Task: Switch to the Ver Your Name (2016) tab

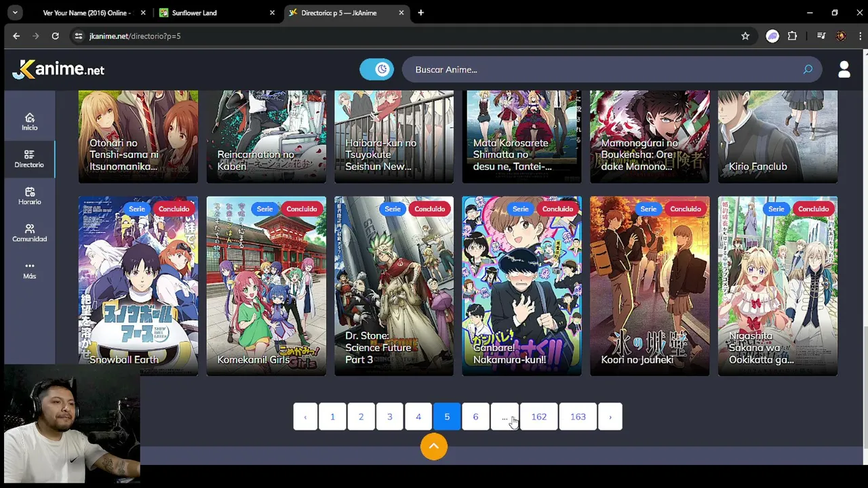Action: (86, 13)
